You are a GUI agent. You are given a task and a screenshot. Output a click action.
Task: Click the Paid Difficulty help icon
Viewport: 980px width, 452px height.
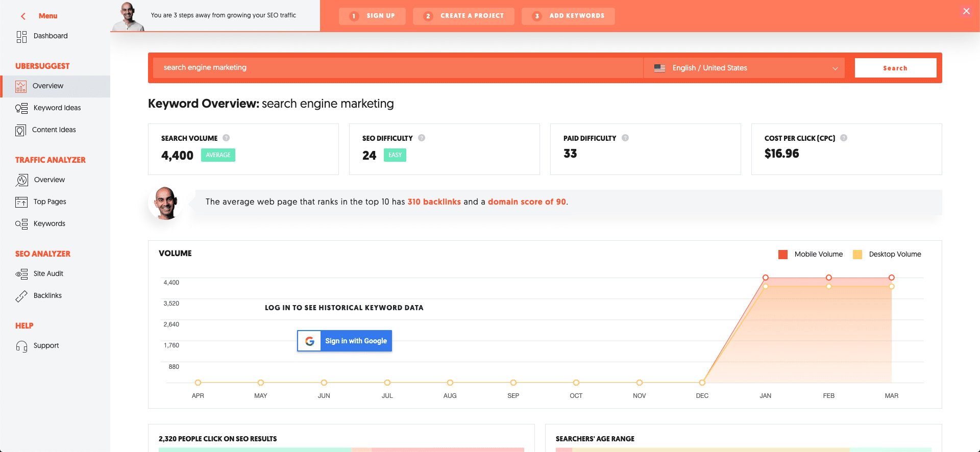(x=625, y=138)
